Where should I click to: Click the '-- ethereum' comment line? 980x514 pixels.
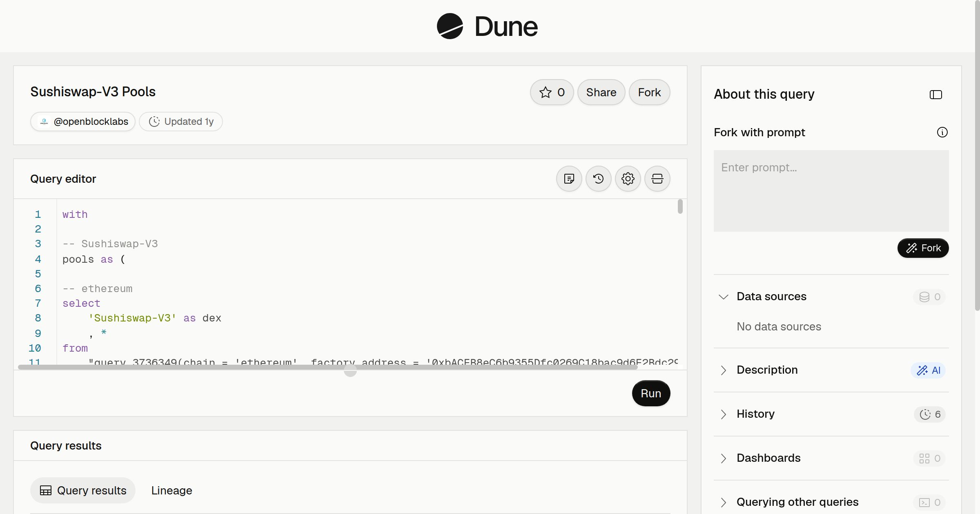pyautogui.click(x=98, y=289)
